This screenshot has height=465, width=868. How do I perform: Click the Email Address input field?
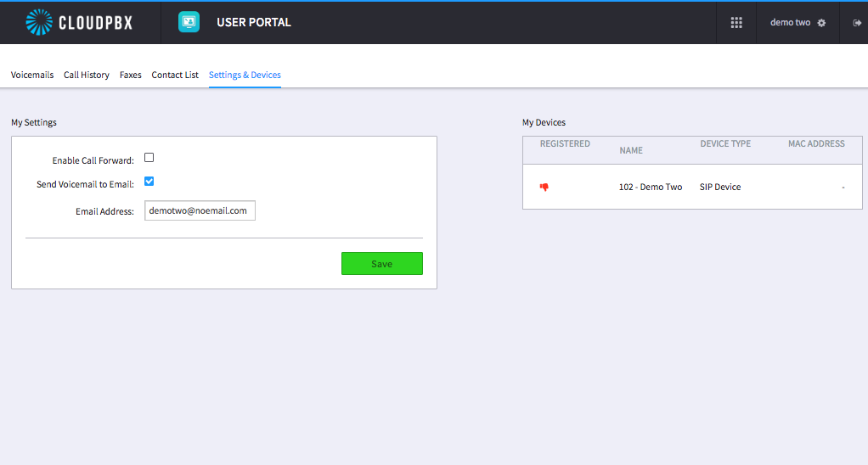click(200, 210)
